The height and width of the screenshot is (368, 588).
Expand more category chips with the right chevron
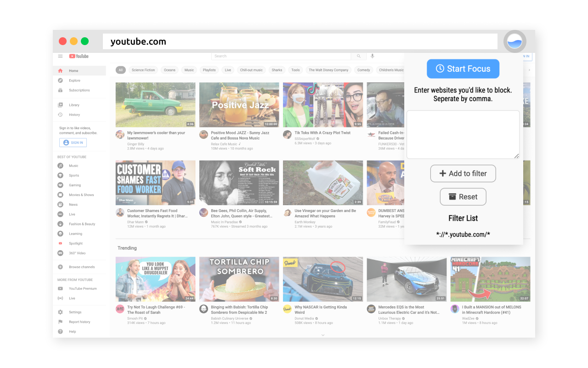(x=529, y=69)
